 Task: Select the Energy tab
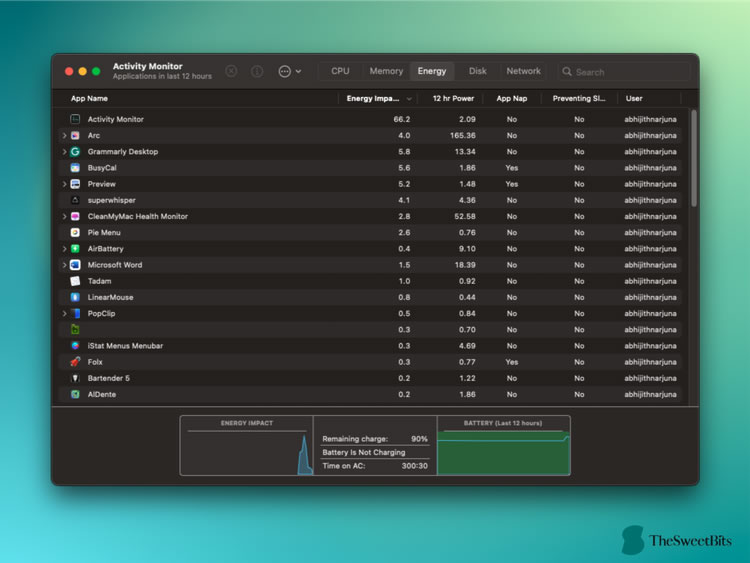(432, 71)
